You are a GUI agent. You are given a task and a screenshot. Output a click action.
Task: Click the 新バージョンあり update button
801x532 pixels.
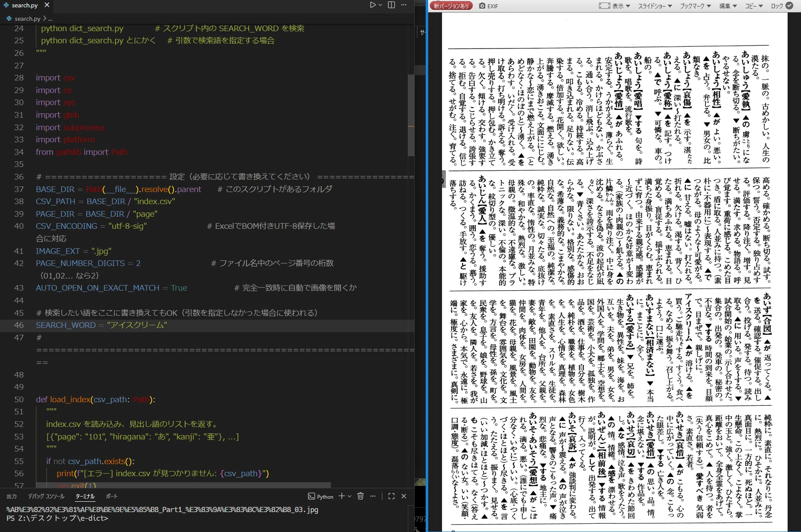coord(451,6)
